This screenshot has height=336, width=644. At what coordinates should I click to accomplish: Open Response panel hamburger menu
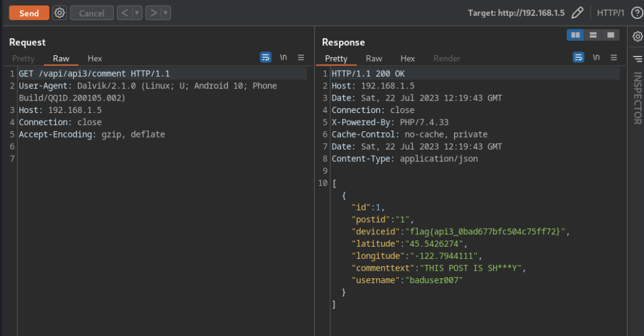tap(614, 57)
